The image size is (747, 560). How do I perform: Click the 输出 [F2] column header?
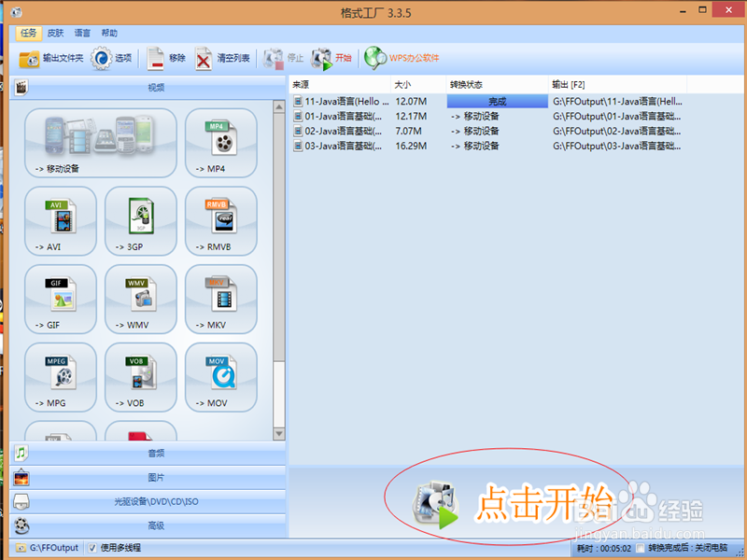pyautogui.click(x=618, y=85)
